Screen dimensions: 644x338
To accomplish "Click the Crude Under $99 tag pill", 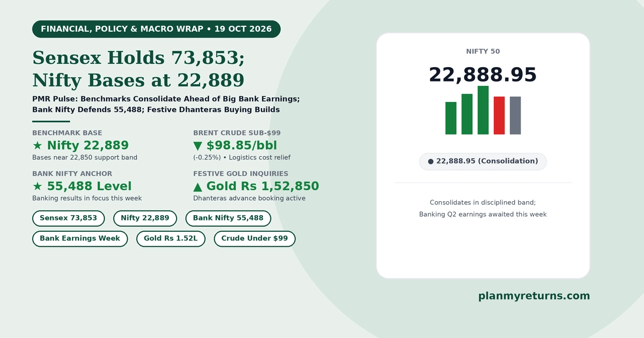I will point(254,239).
